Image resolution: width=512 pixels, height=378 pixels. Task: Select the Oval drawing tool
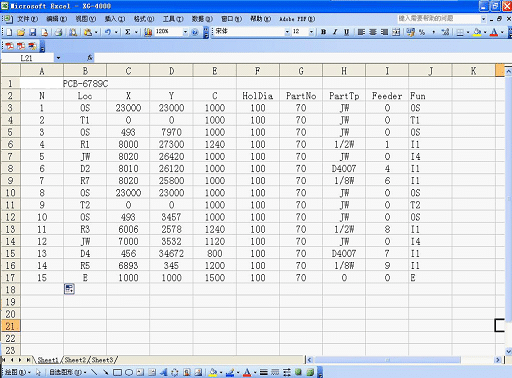point(129,372)
